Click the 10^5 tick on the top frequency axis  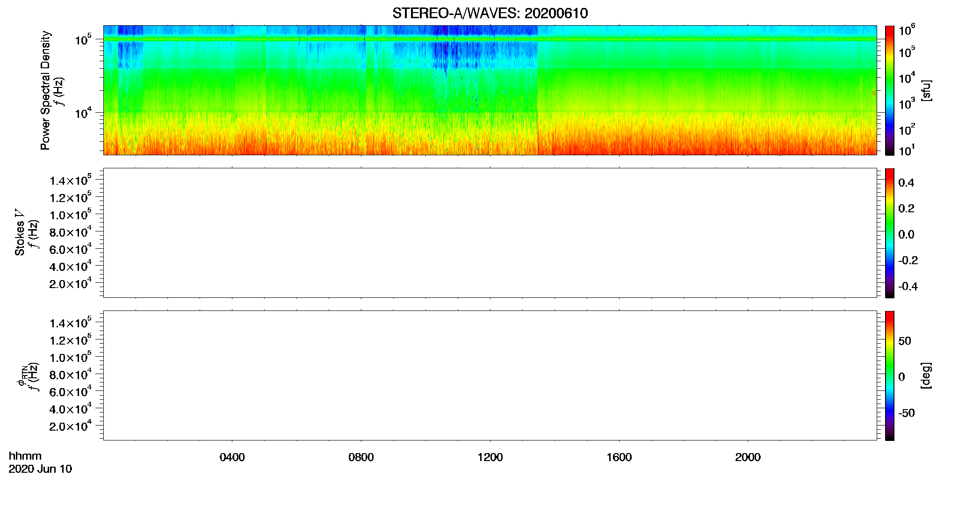83,39
